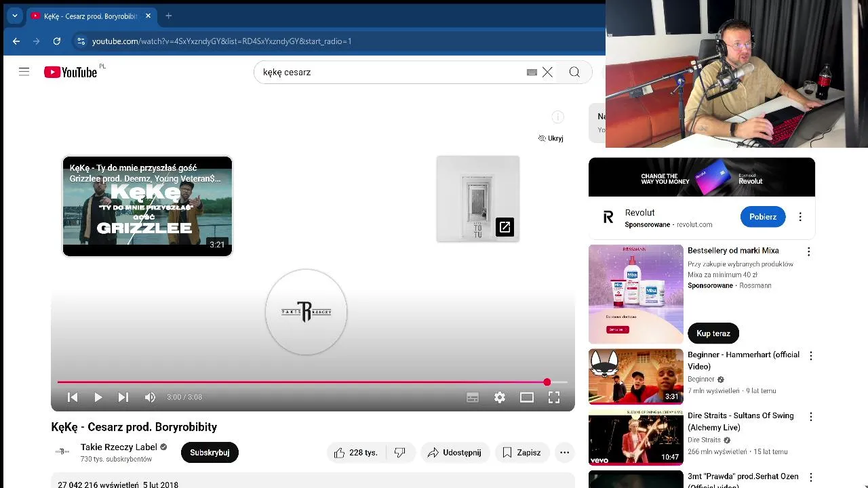Click the Dire Straits - Sultans Of Swing title

(741, 422)
